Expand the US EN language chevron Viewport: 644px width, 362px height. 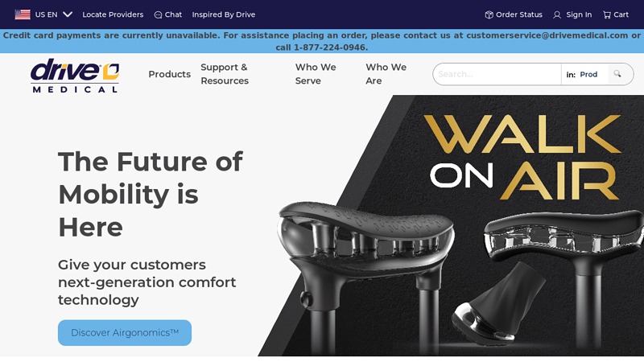click(68, 14)
